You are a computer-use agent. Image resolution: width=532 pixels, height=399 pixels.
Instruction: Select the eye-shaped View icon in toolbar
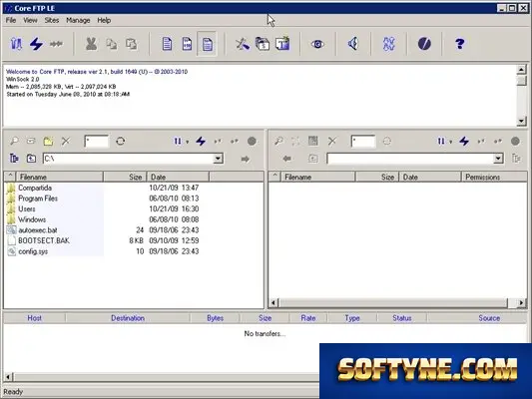pos(317,44)
